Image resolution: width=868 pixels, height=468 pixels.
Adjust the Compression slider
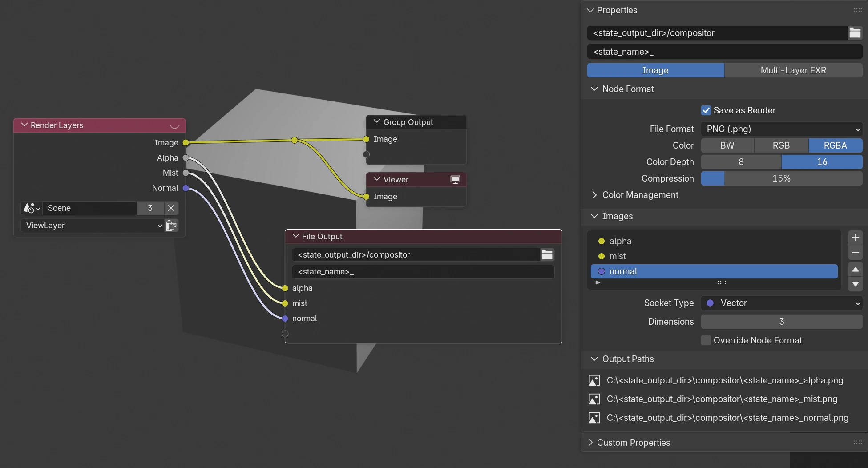click(x=781, y=178)
